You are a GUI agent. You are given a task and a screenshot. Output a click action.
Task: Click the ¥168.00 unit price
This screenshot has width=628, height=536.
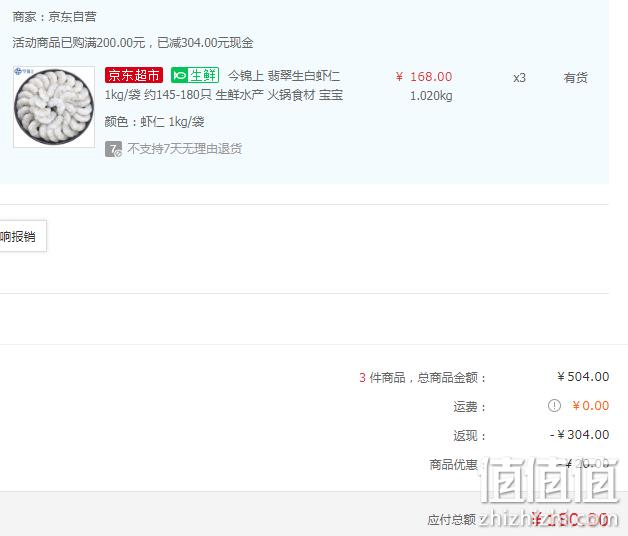424,77
